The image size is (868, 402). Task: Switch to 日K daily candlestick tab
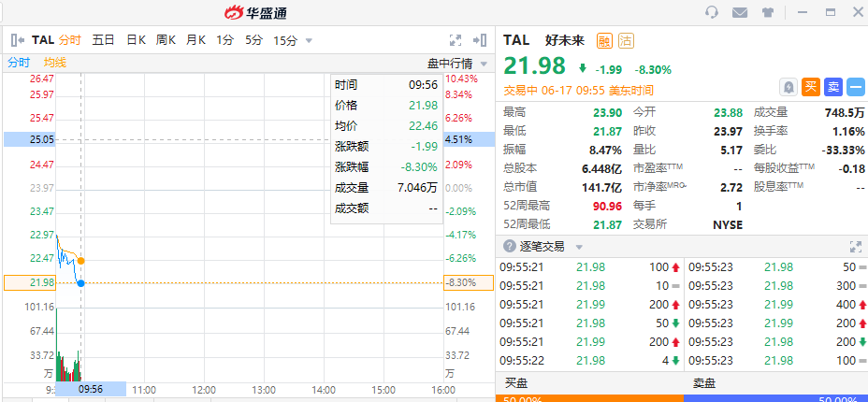pos(136,40)
